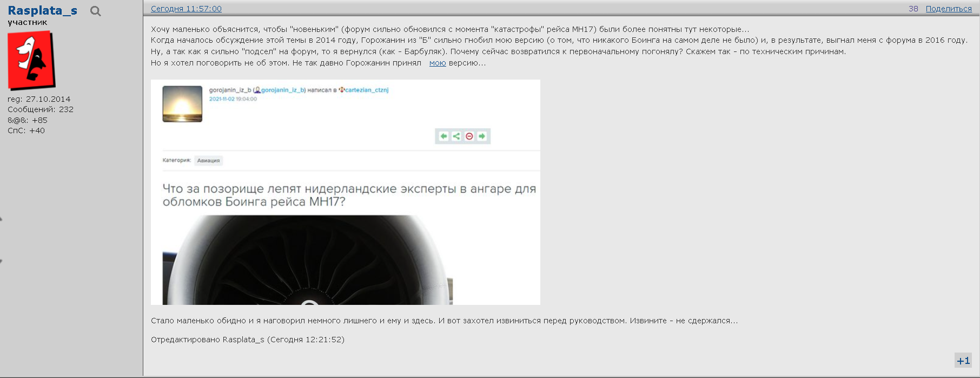Click the 'Сообщений: 232' message count
980x378 pixels.
41,109
